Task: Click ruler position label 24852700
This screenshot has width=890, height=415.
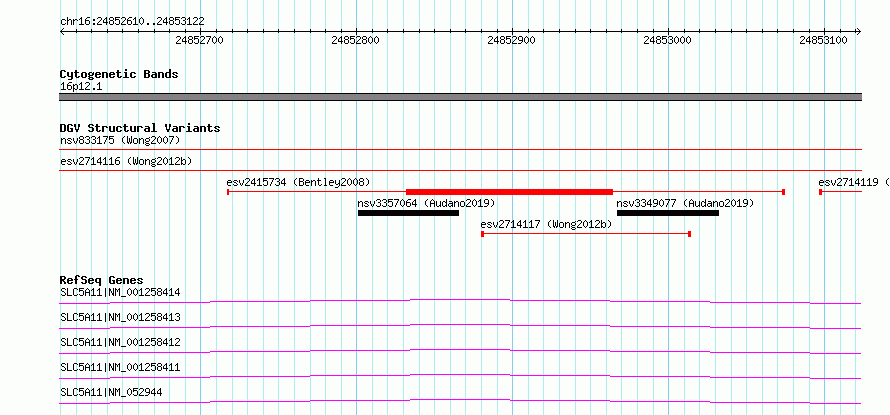Action: tap(199, 40)
